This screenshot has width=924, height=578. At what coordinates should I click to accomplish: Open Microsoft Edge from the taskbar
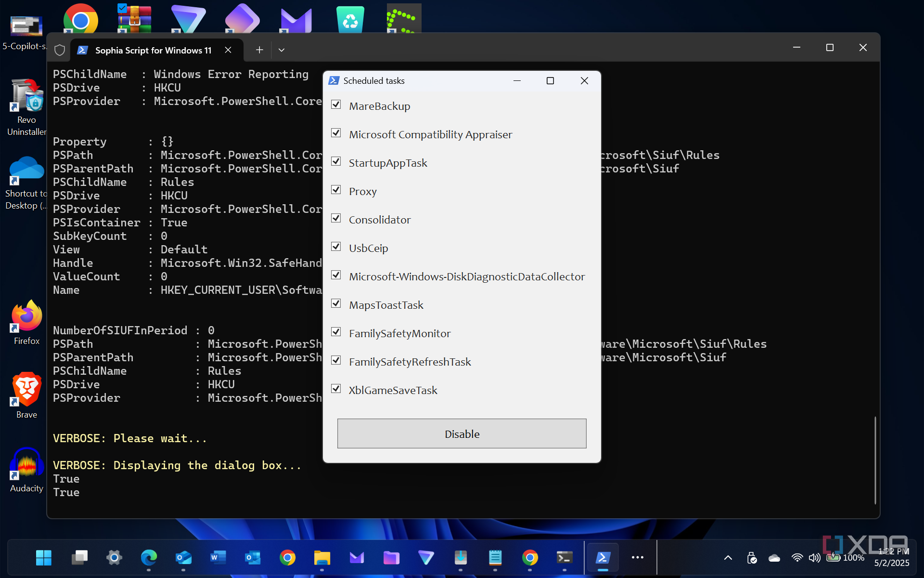pos(149,557)
